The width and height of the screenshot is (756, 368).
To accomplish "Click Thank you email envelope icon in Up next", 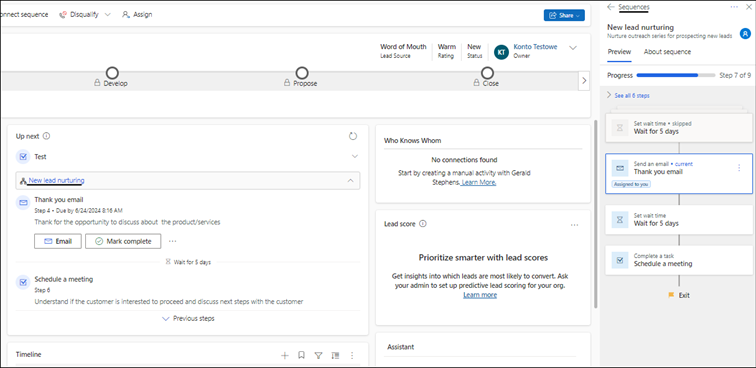I will (x=23, y=203).
